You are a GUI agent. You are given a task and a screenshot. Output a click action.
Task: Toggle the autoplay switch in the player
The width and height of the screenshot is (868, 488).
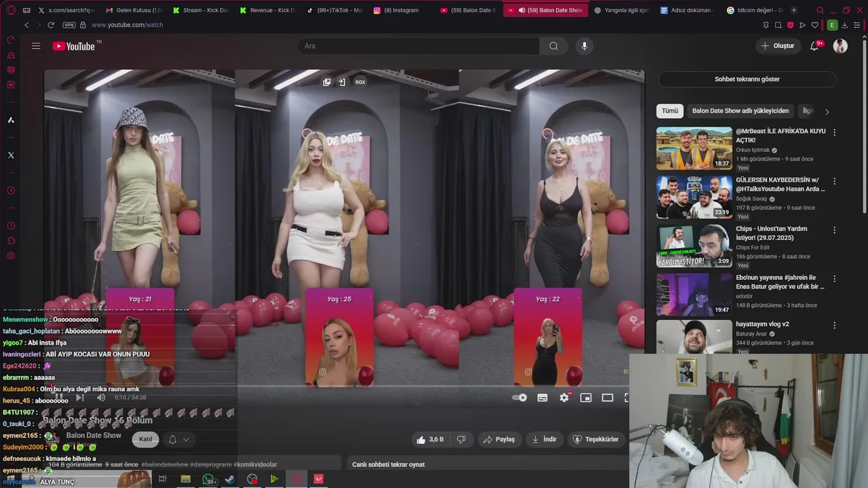519,398
